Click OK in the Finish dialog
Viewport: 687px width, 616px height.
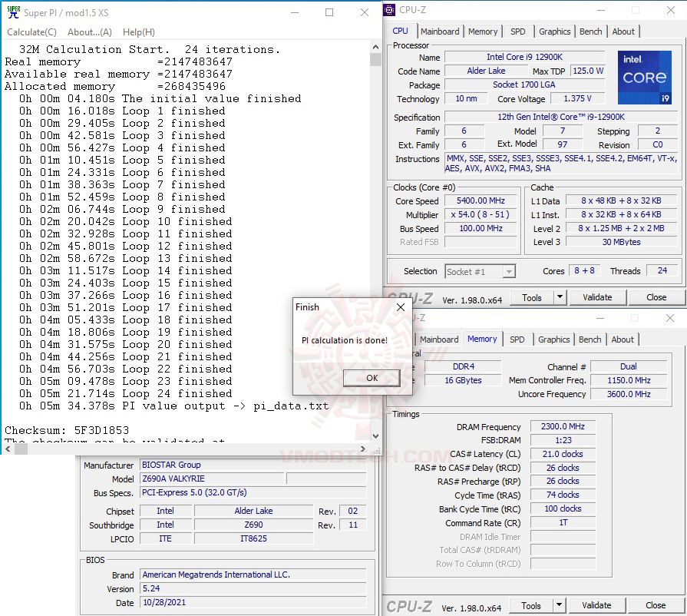click(x=372, y=378)
